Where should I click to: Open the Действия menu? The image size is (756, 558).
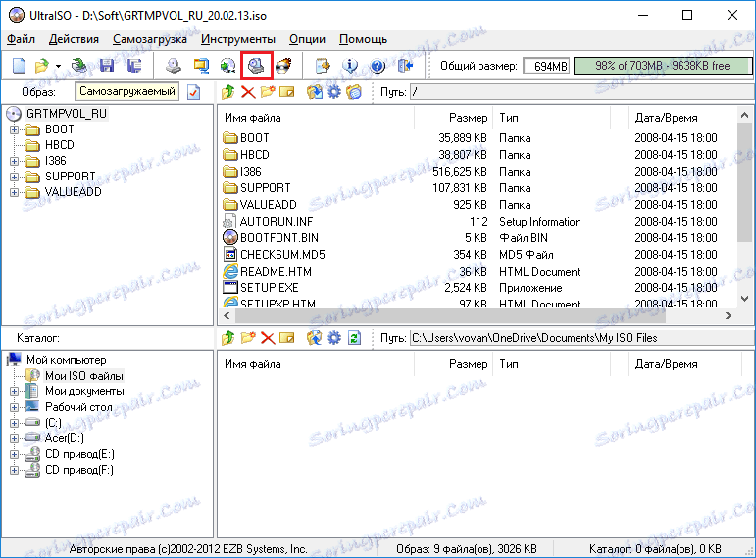pos(74,39)
